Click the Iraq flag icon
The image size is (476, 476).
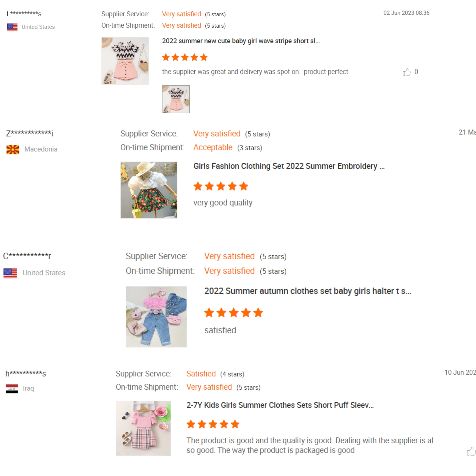(x=12, y=389)
